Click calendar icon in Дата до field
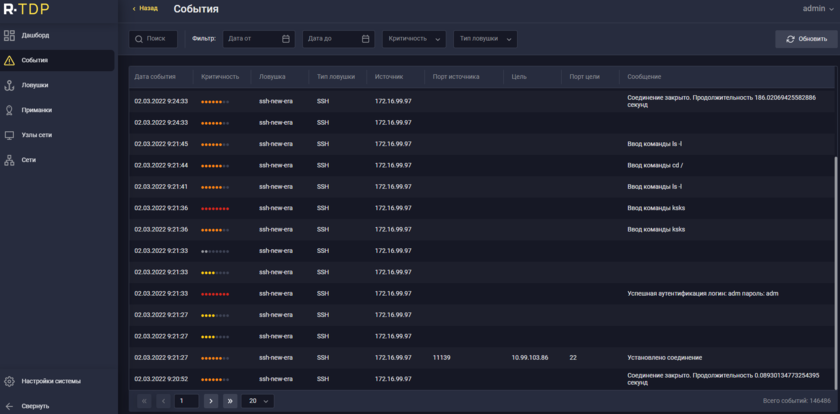The width and height of the screenshot is (840, 414). pos(366,39)
